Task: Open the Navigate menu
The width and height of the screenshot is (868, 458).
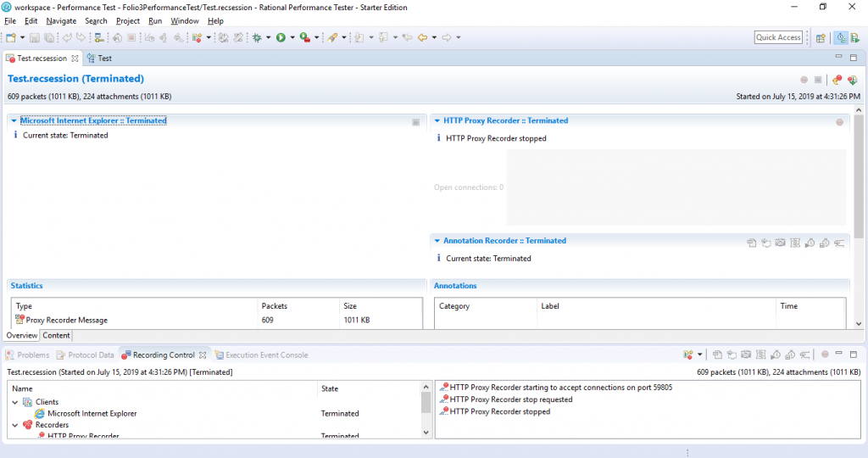Action: [61, 21]
